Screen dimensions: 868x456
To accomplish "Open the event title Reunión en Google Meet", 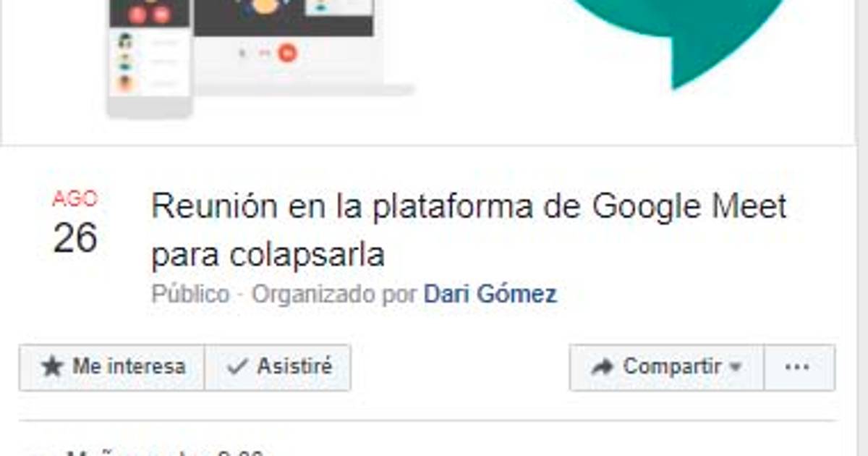I will click(x=469, y=230).
